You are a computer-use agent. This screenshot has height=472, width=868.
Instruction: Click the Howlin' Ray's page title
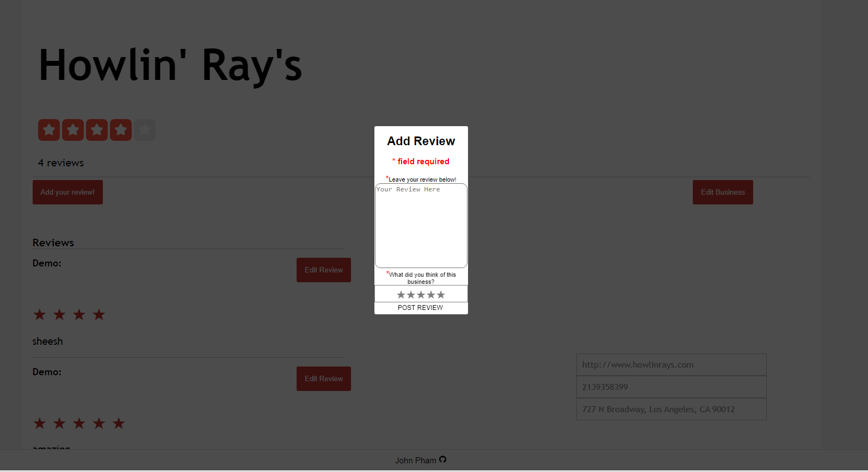tap(170, 65)
